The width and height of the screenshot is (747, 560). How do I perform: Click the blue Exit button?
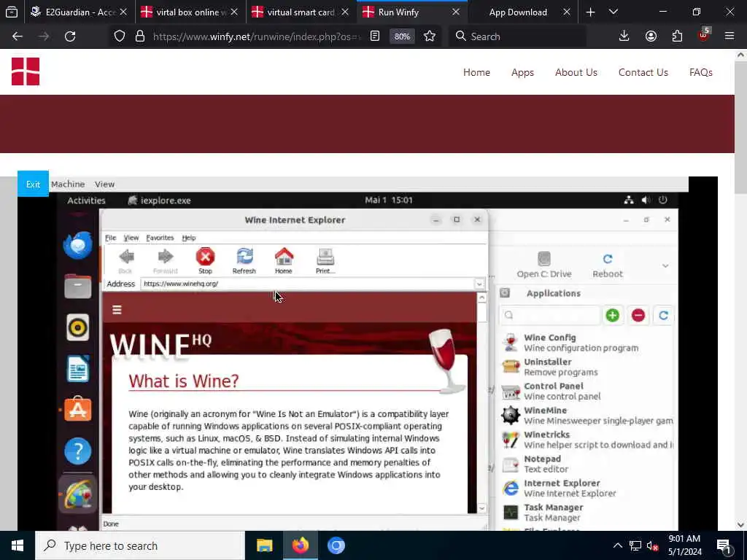click(x=33, y=184)
